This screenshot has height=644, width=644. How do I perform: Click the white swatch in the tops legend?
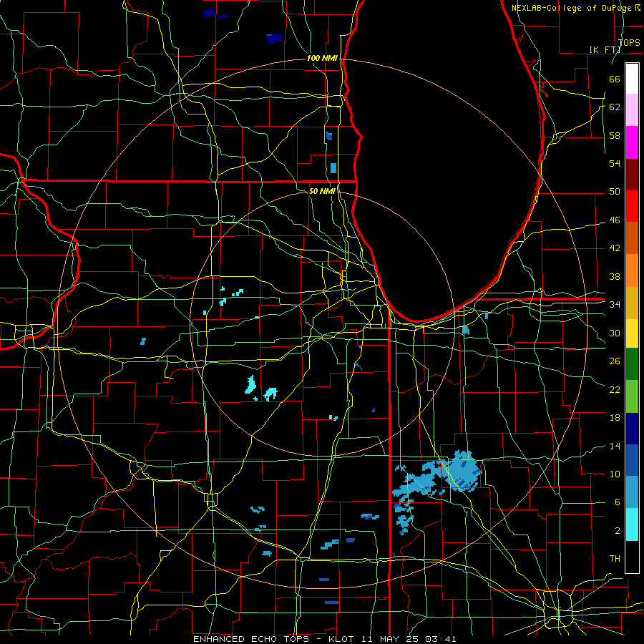pyautogui.click(x=632, y=79)
